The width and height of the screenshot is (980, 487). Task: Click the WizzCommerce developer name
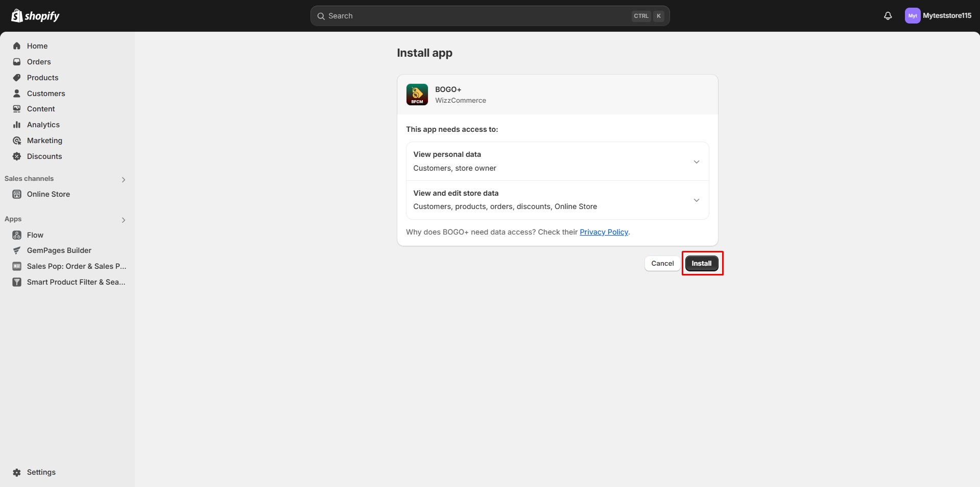[x=461, y=101]
